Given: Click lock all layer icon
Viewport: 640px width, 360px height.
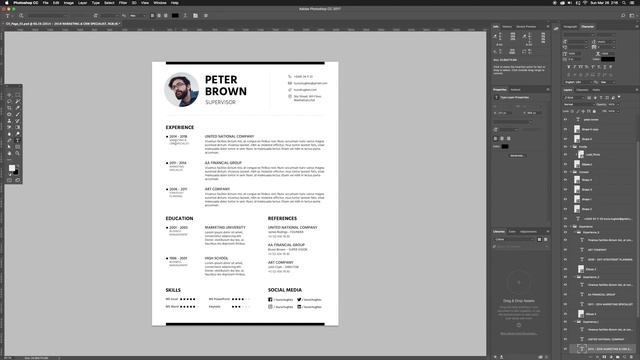Looking at the screenshot, I should (x=594, y=111).
